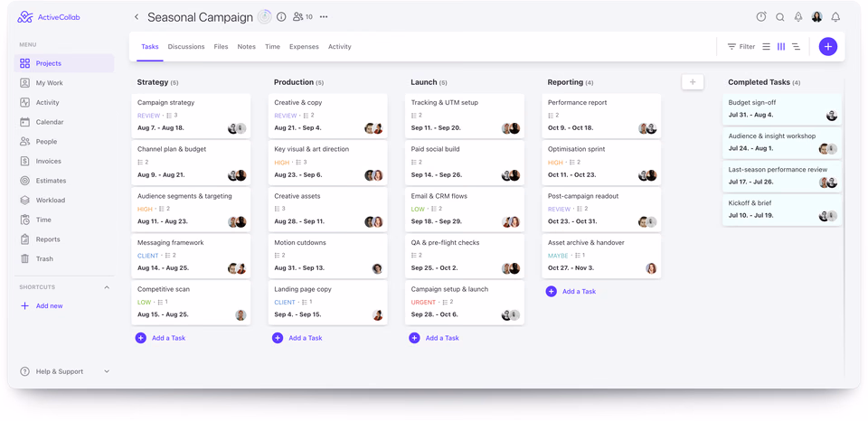The width and height of the screenshot is (868, 421).
Task: Open the user profile avatar in header
Action: click(x=817, y=17)
